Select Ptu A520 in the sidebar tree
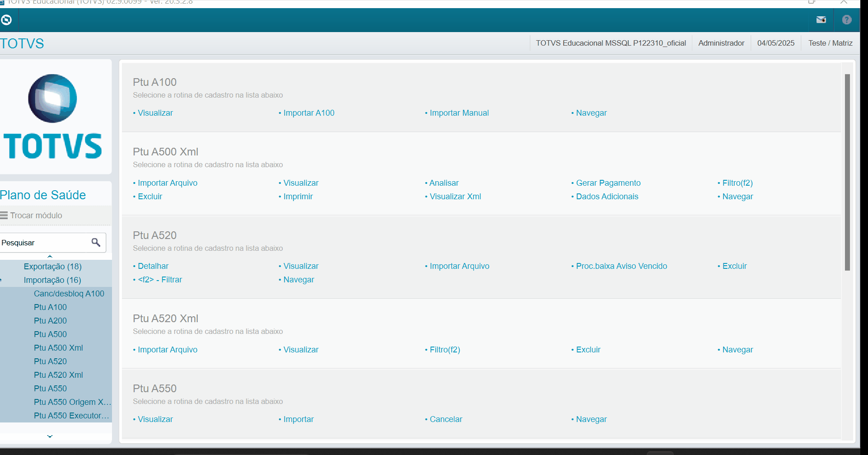Image resolution: width=868 pixels, height=455 pixels. [x=50, y=361]
